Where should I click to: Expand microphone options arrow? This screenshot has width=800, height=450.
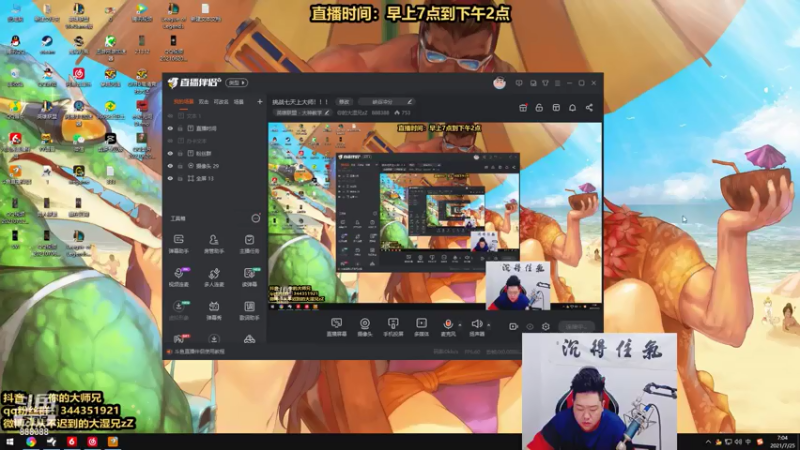tap(460, 324)
